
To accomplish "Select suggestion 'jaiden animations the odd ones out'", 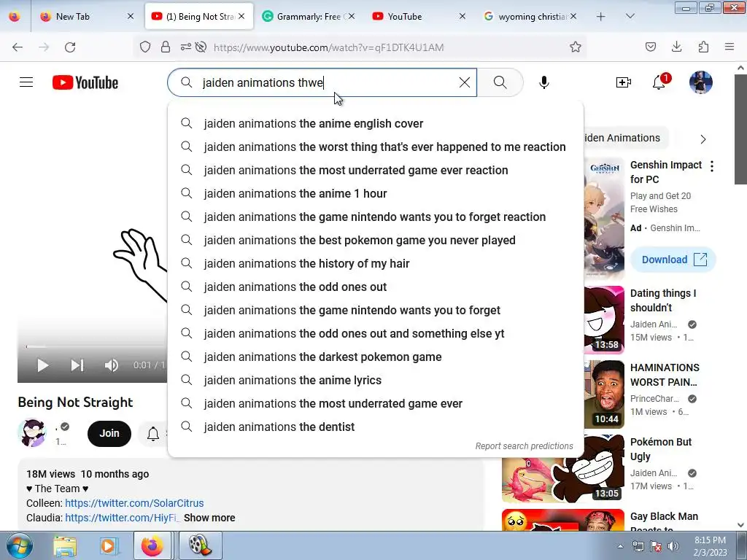I will 376,287.
